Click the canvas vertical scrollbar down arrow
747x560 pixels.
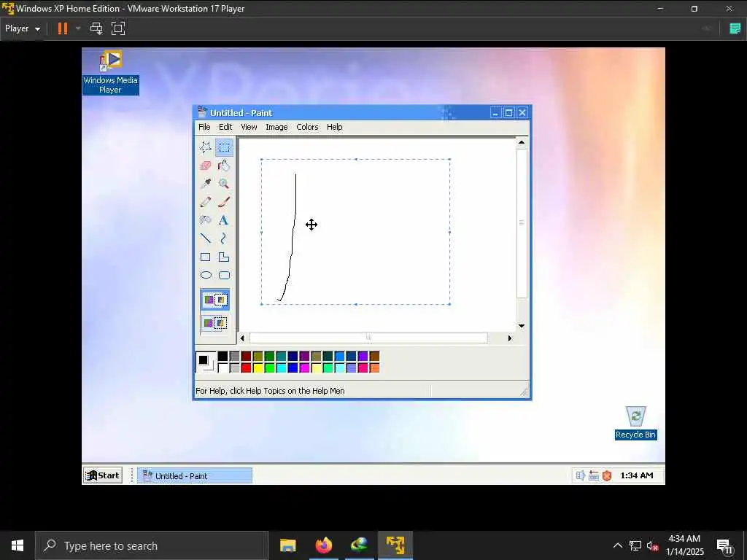point(522,326)
